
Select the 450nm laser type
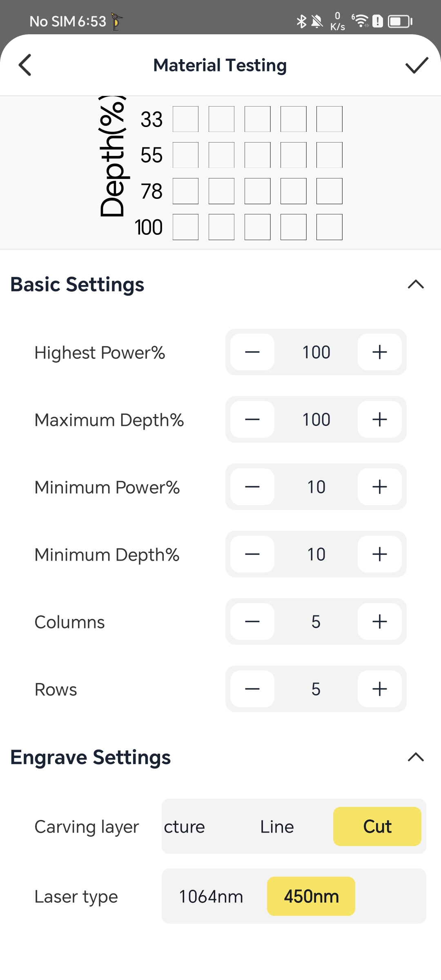coord(311,896)
